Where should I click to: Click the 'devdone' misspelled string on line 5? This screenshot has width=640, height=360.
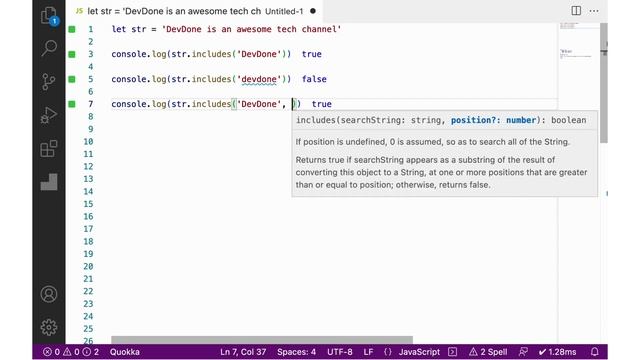(259, 79)
